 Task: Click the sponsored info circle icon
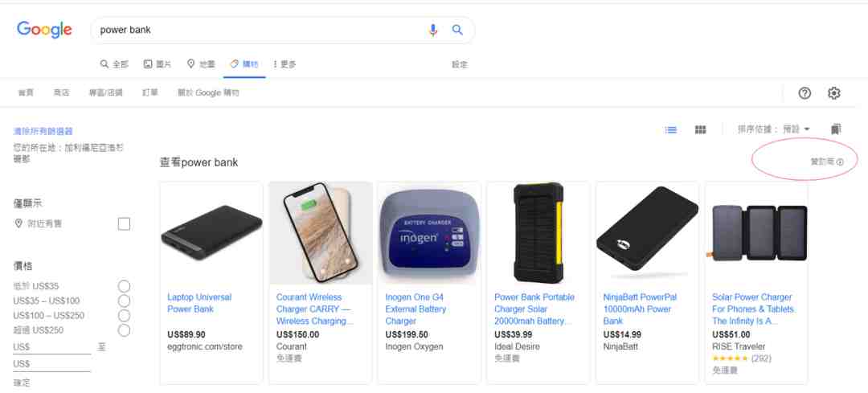[x=840, y=162]
